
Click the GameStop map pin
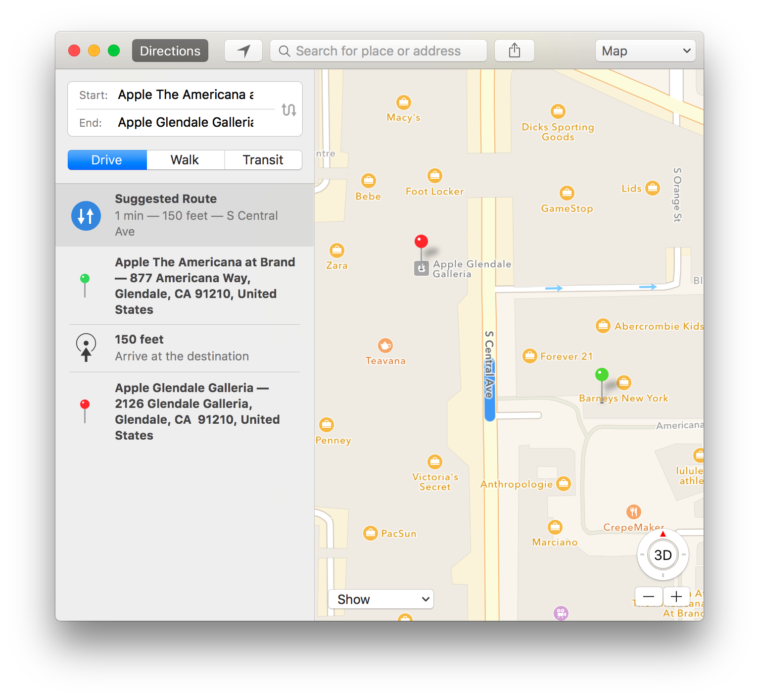567,193
